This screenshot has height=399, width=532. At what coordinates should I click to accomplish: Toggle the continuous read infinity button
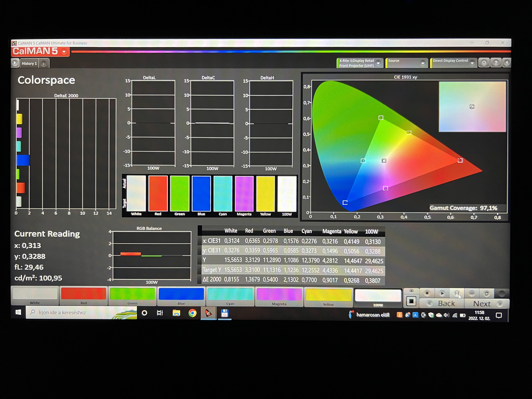[x=472, y=293]
